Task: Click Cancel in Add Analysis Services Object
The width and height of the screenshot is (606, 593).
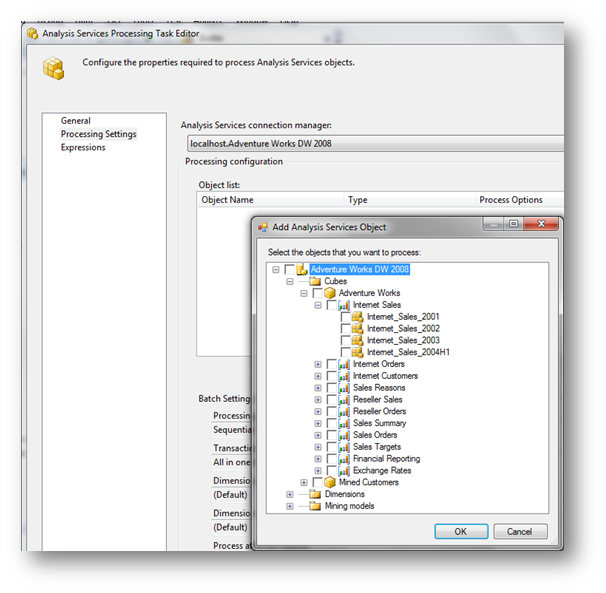Action: pyautogui.click(x=520, y=532)
